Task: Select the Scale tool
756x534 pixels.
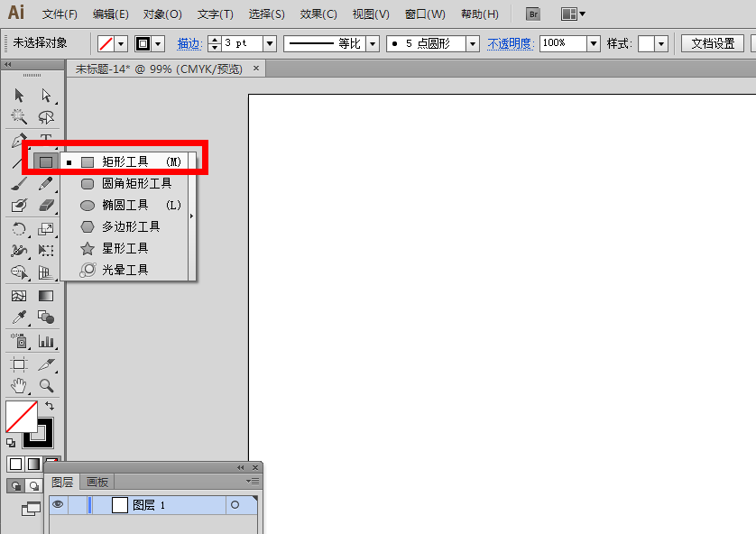Action: click(x=46, y=229)
